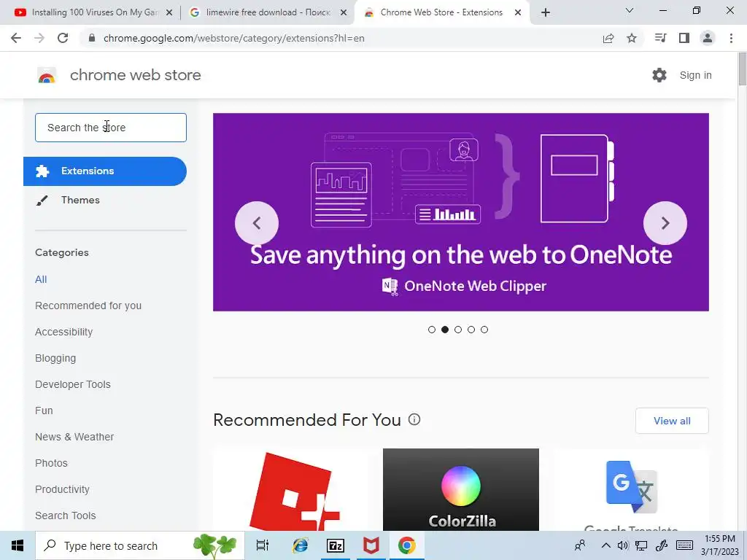Open Task View on the taskbar
The height and width of the screenshot is (560, 747).
[263, 545]
